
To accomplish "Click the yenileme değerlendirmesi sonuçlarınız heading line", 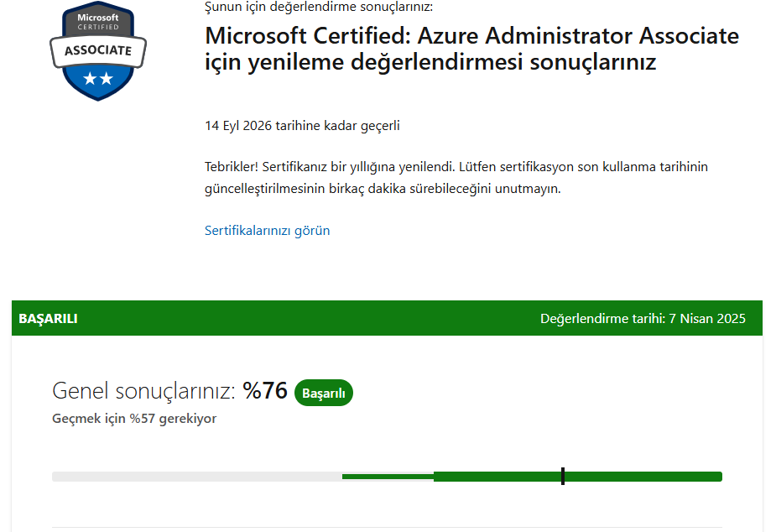I will pos(430,63).
